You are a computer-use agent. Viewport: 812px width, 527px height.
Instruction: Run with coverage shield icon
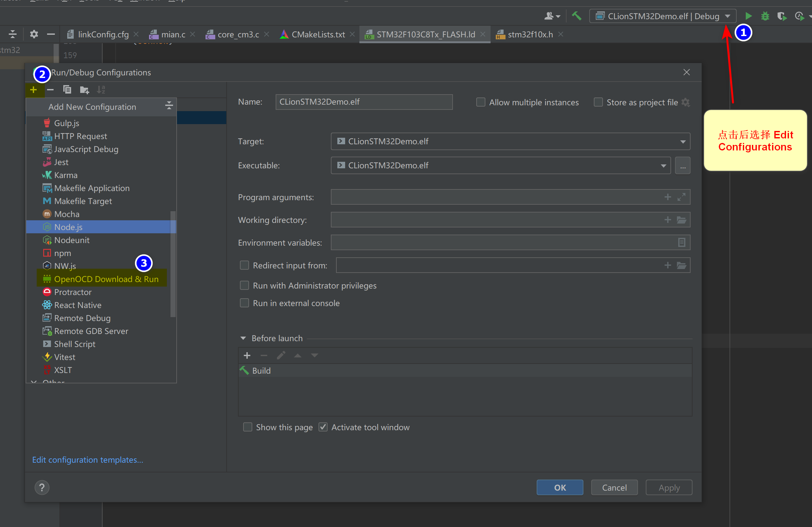coord(781,16)
